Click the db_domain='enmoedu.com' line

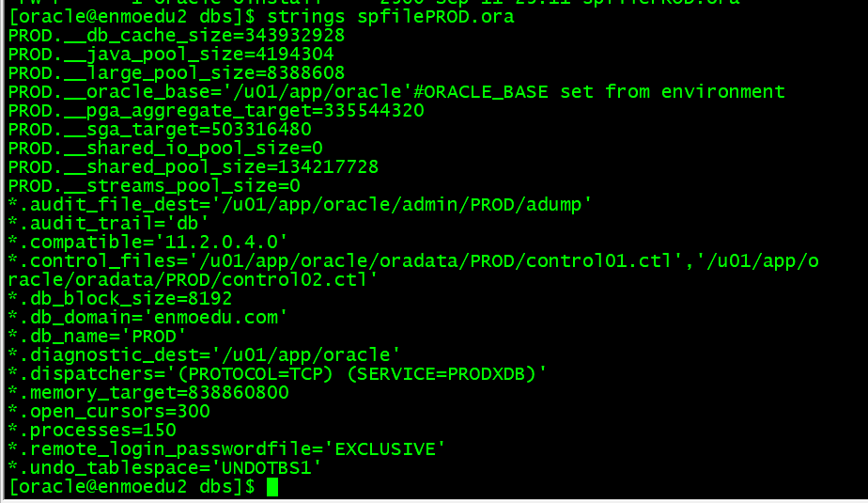tap(147, 318)
